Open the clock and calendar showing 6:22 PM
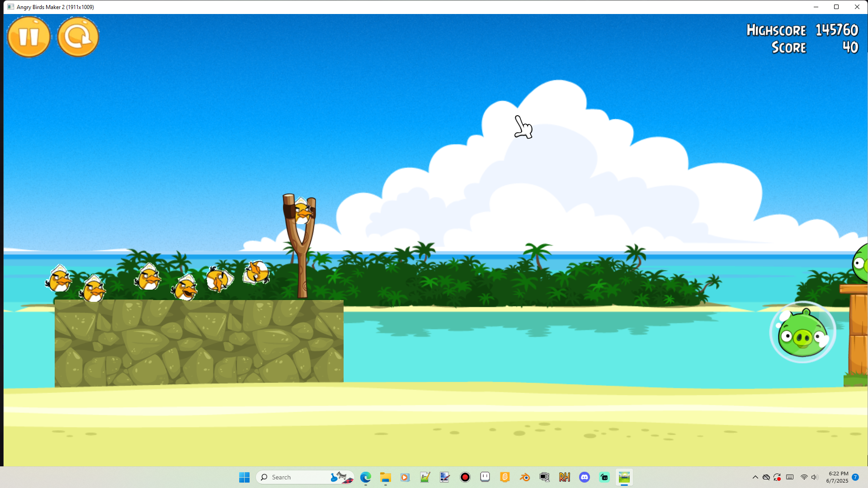 (837, 477)
